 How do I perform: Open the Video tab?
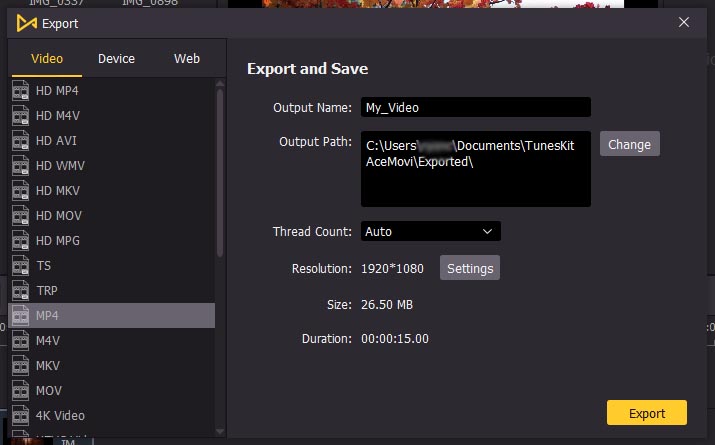coord(47,59)
